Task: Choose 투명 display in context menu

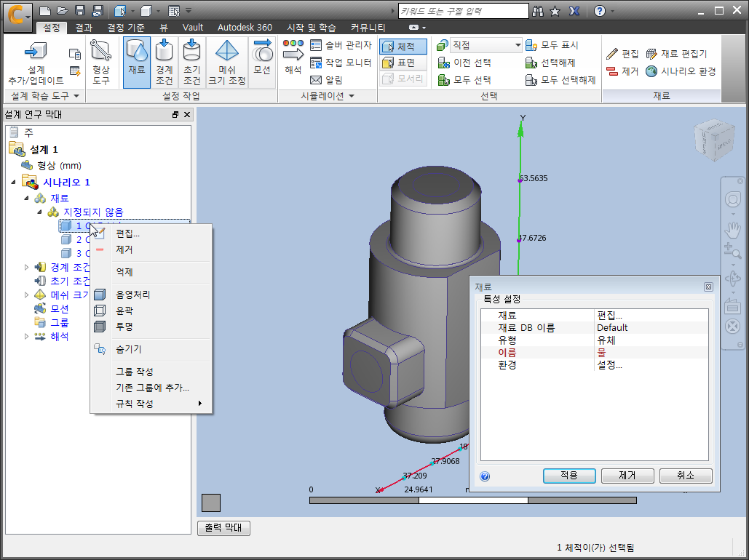Action: coord(124,327)
